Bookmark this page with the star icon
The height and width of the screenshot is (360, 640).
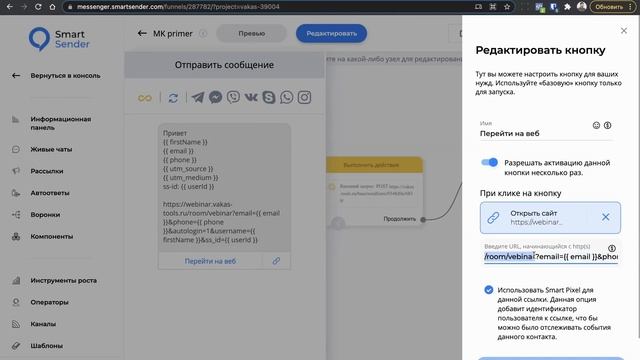point(507,7)
